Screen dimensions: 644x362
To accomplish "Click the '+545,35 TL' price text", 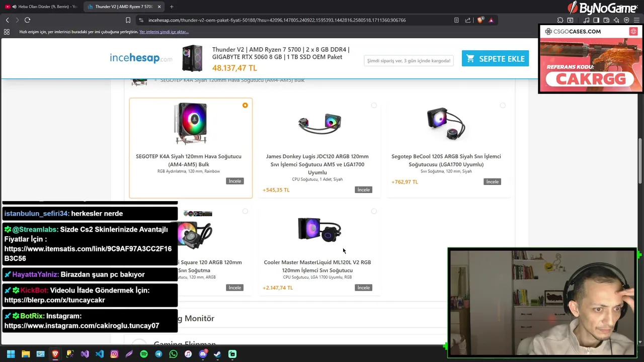I will (276, 190).
